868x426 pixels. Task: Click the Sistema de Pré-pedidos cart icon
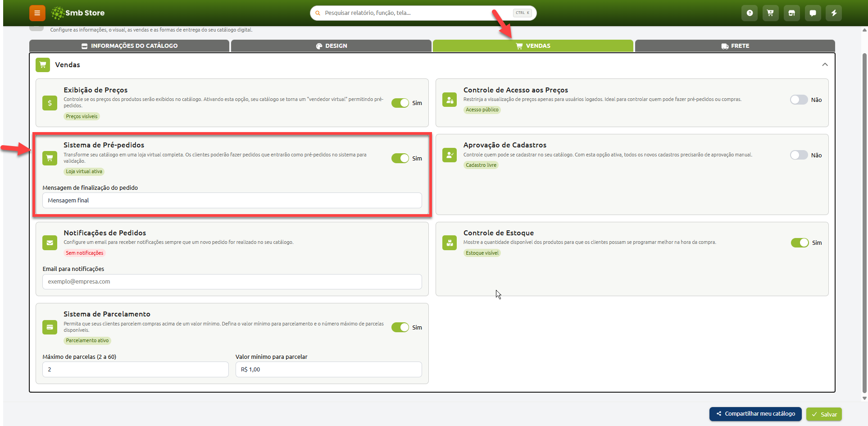point(50,158)
